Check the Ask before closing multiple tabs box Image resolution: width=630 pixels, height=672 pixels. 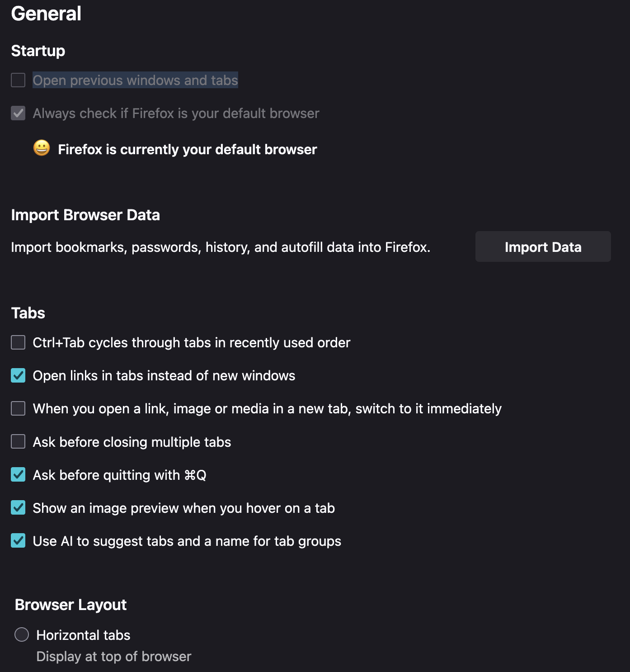[x=18, y=441]
